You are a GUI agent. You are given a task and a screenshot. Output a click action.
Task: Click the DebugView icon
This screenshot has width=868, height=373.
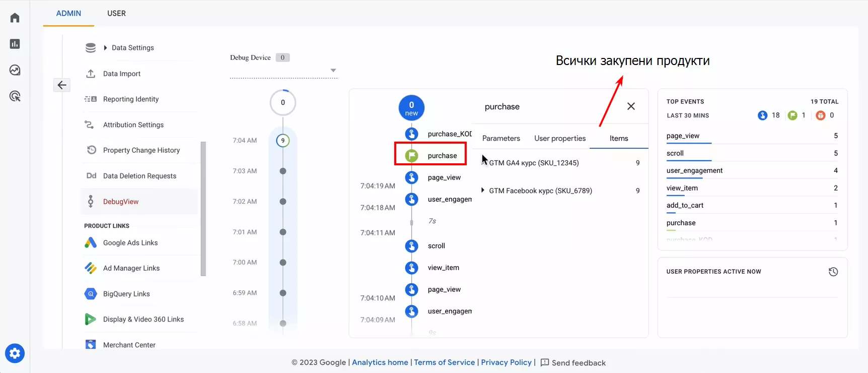pyautogui.click(x=91, y=201)
